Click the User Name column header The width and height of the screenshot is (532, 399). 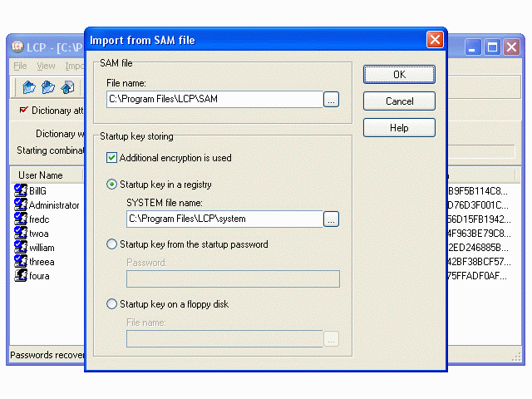47,175
